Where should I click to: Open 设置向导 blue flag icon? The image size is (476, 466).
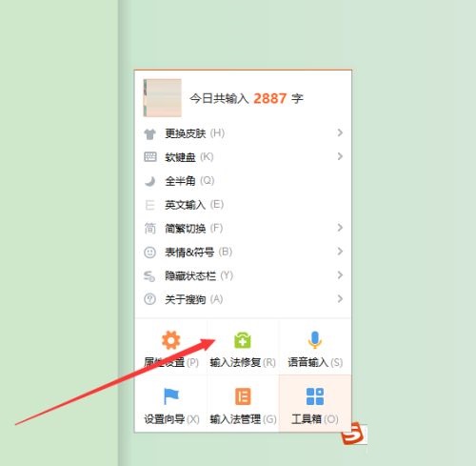click(171, 396)
